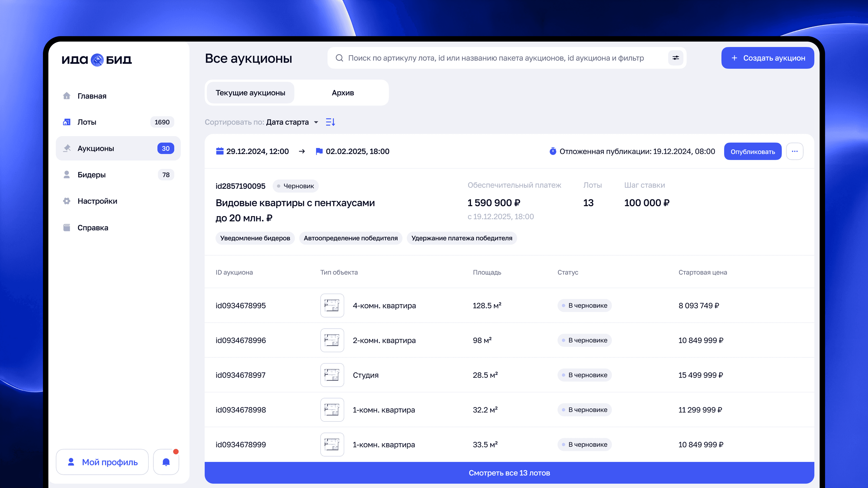The height and width of the screenshot is (488, 868).
Task: Open the Студия floor plan thumbnail
Action: (x=332, y=375)
